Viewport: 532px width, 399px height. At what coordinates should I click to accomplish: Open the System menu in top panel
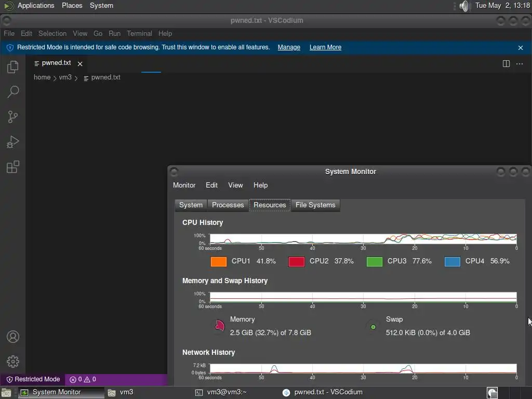pyautogui.click(x=101, y=5)
